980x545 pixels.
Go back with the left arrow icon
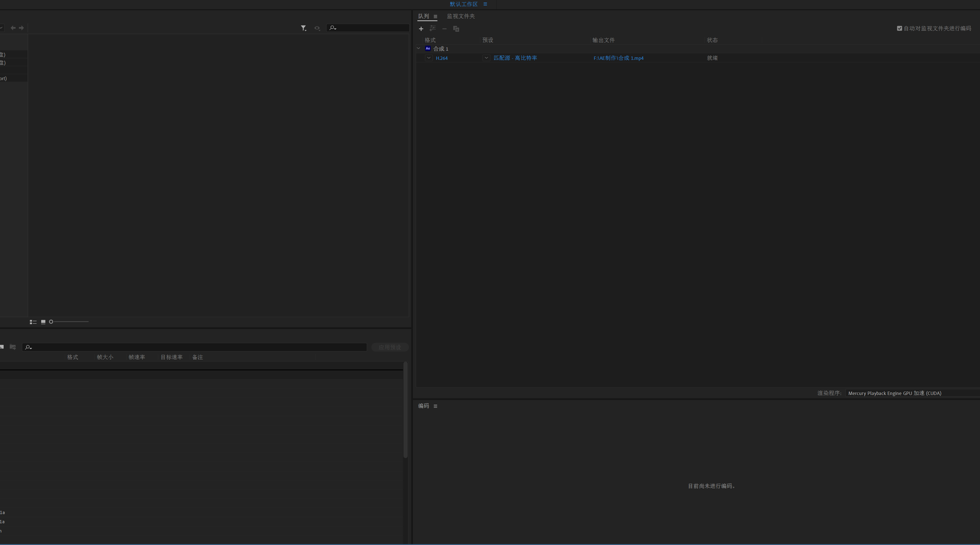click(x=13, y=28)
